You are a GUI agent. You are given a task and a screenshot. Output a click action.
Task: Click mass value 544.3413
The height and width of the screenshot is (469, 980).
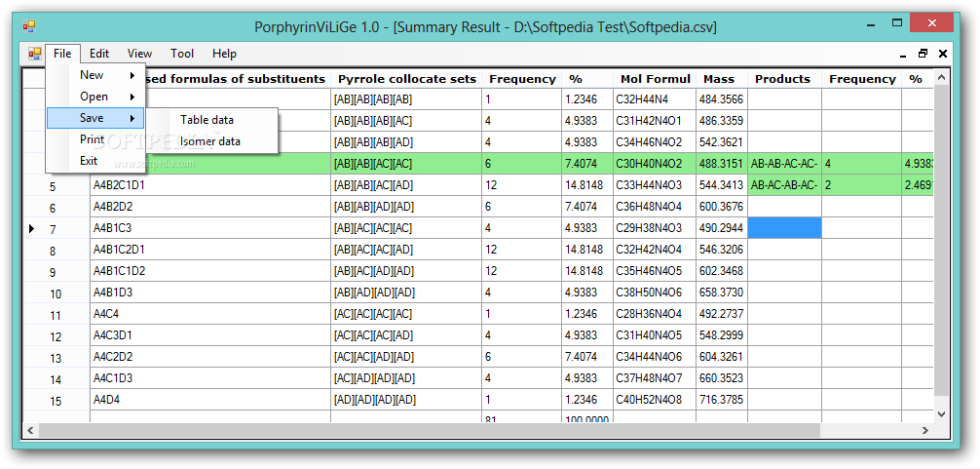pos(722,185)
